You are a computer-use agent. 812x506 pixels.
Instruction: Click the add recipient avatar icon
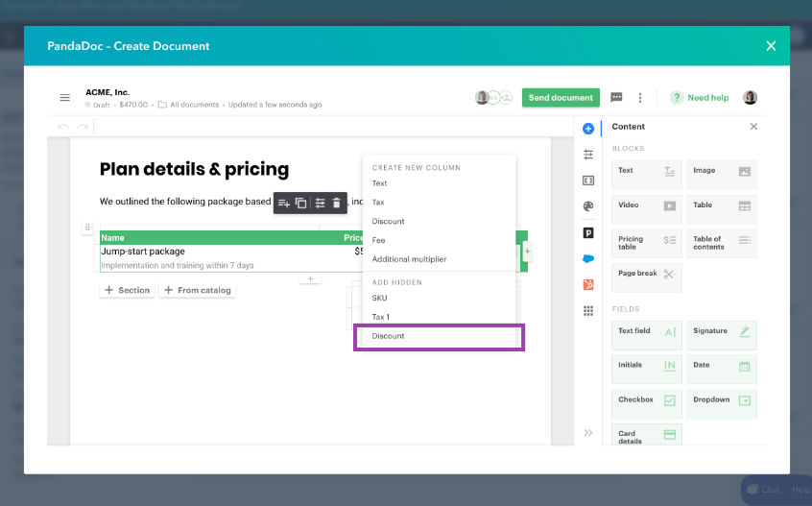[x=506, y=97]
